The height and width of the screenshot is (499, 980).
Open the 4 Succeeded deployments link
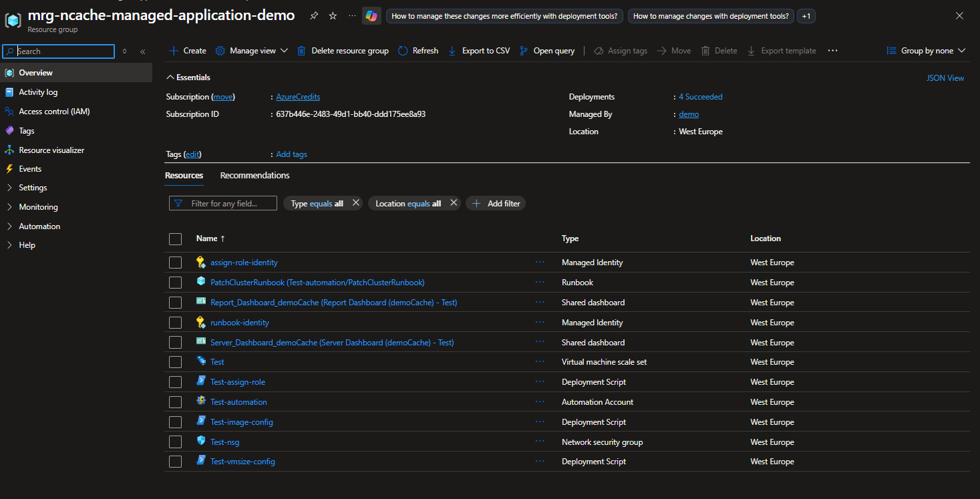(701, 97)
